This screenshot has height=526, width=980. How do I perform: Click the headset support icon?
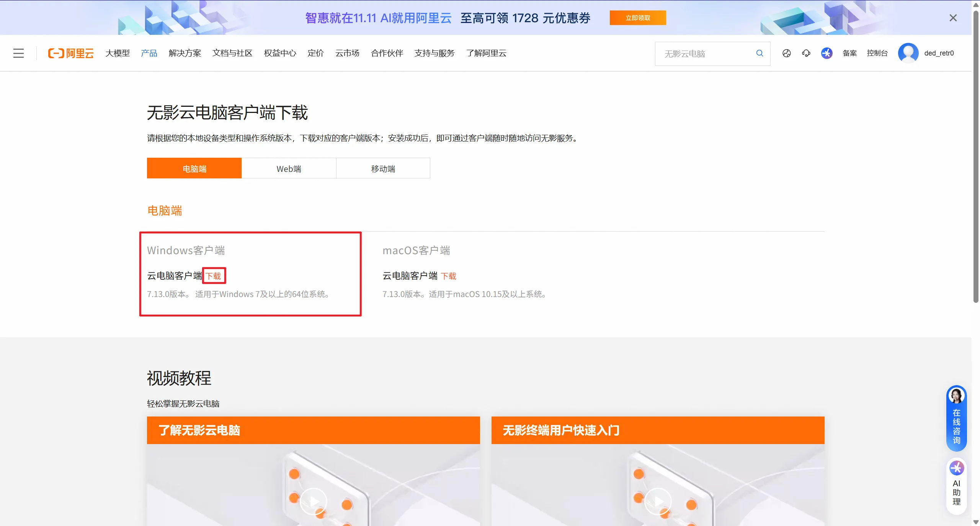click(x=806, y=53)
